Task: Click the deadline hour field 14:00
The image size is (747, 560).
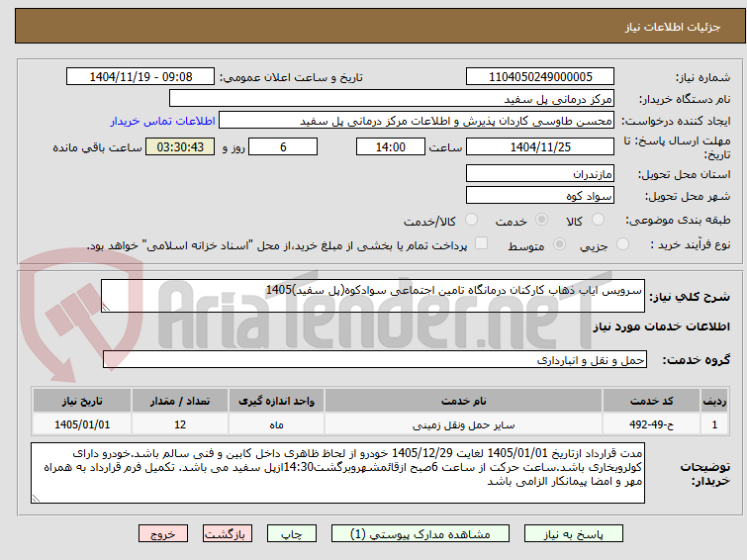Action: click(x=391, y=146)
